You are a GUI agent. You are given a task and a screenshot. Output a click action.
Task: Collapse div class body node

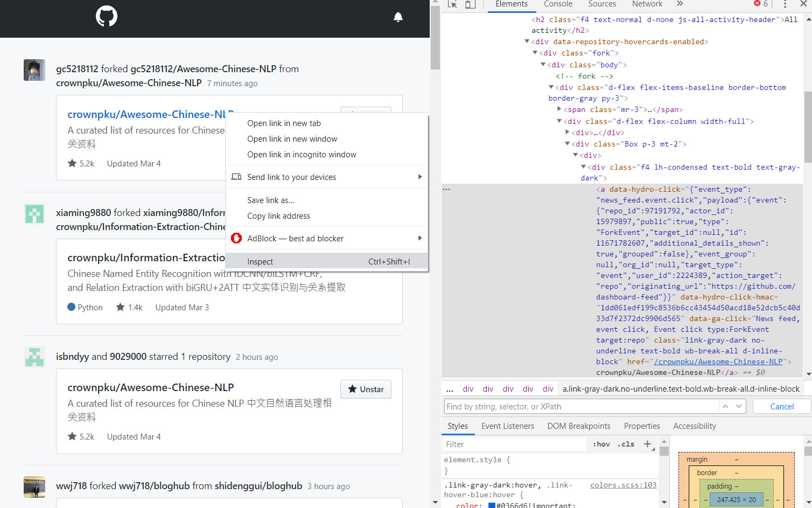(x=543, y=64)
